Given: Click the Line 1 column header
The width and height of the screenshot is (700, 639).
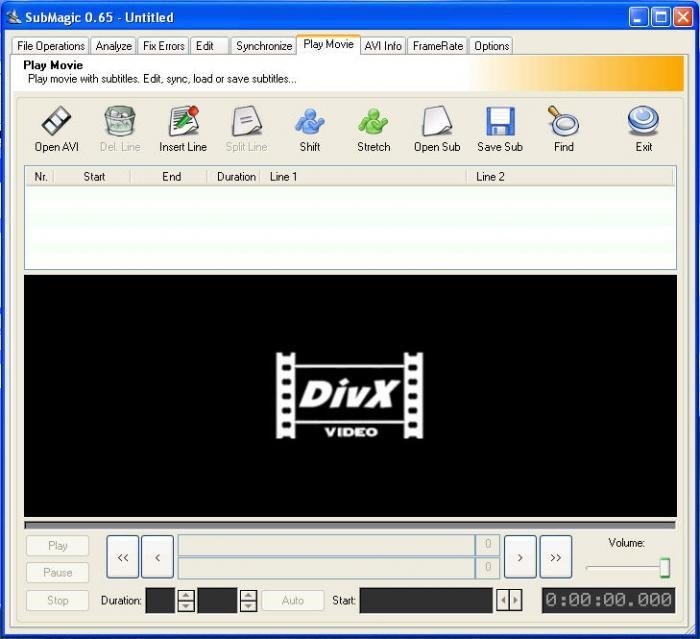Looking at the screenshot, I should pyautogui.click(x=364, y=177).
